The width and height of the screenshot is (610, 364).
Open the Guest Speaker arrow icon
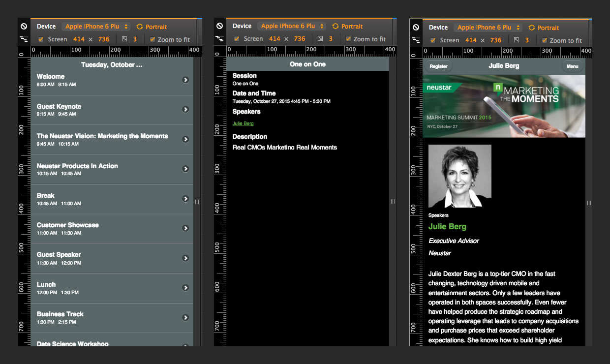point(185,258)
